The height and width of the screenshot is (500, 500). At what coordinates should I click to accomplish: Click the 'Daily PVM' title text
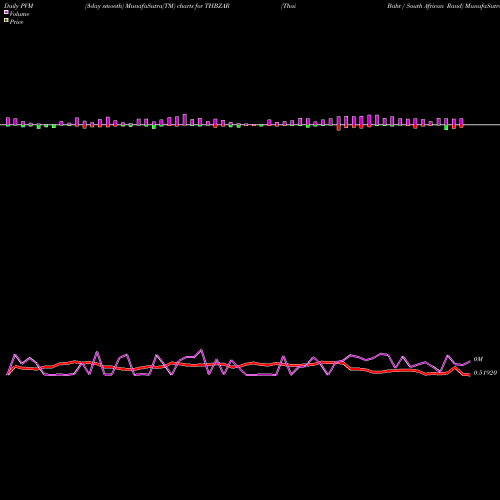(x=19, y=6)
